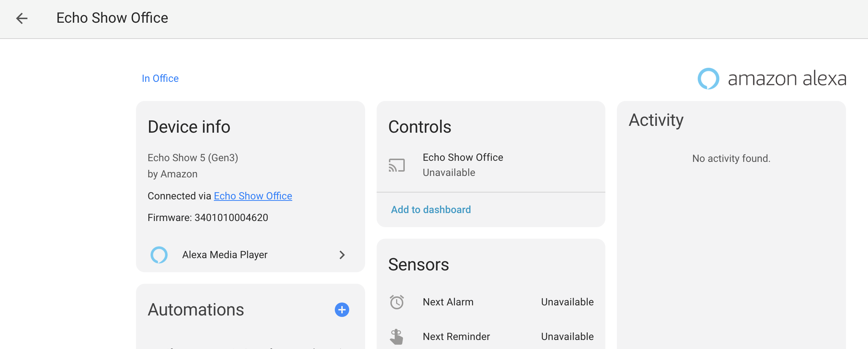Open the Echo Show Office media player entity

click(463, 158)
